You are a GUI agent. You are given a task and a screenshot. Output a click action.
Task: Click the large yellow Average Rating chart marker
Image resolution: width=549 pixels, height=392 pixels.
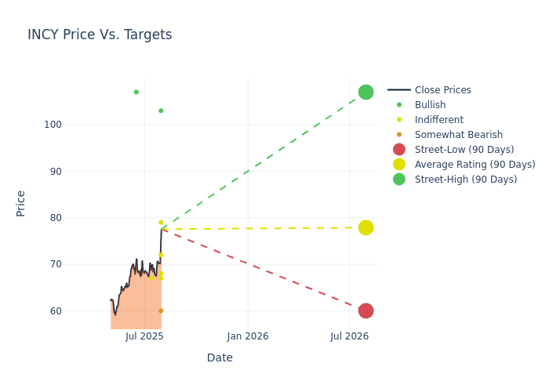tap(365, 227)
